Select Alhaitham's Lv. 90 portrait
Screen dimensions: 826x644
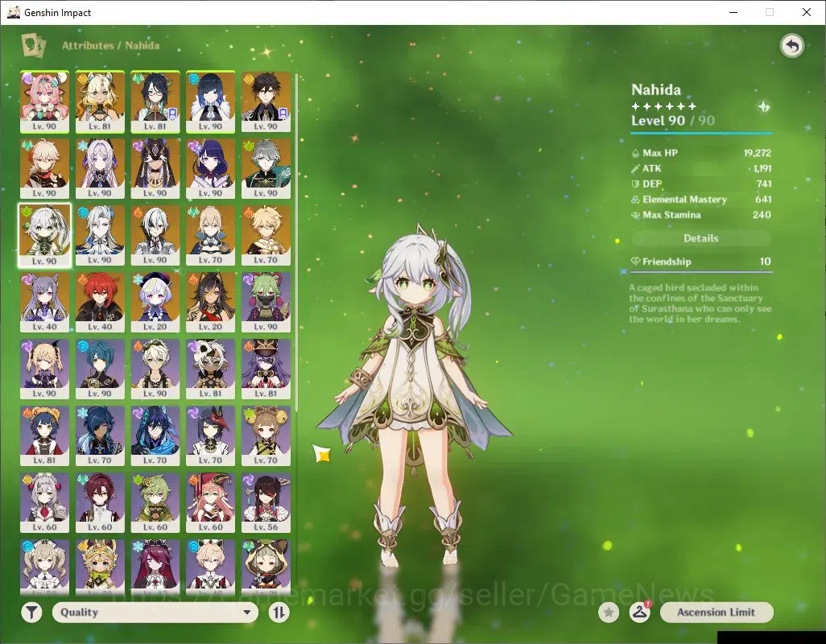coord(266,168)
